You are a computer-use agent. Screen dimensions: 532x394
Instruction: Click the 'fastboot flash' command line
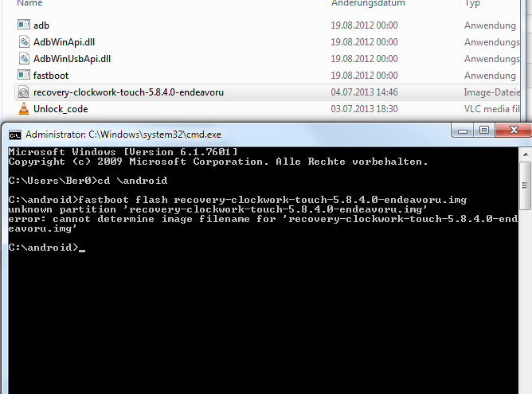(237, 200)
